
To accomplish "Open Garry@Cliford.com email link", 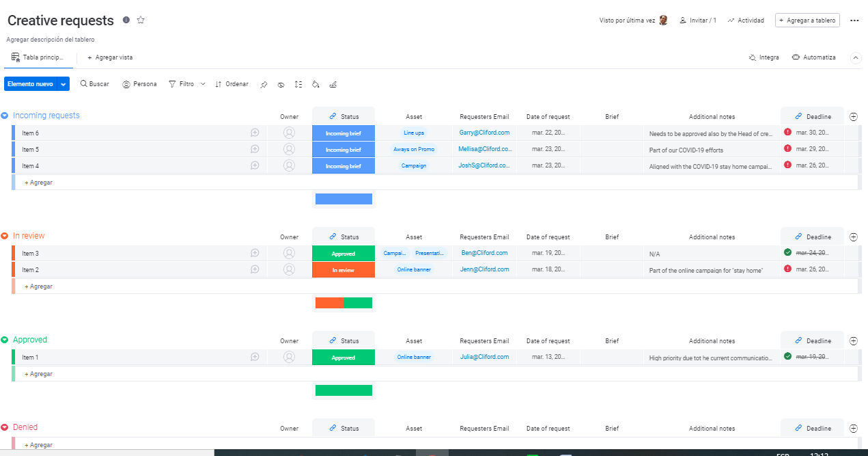I will (x=484, y=133).
